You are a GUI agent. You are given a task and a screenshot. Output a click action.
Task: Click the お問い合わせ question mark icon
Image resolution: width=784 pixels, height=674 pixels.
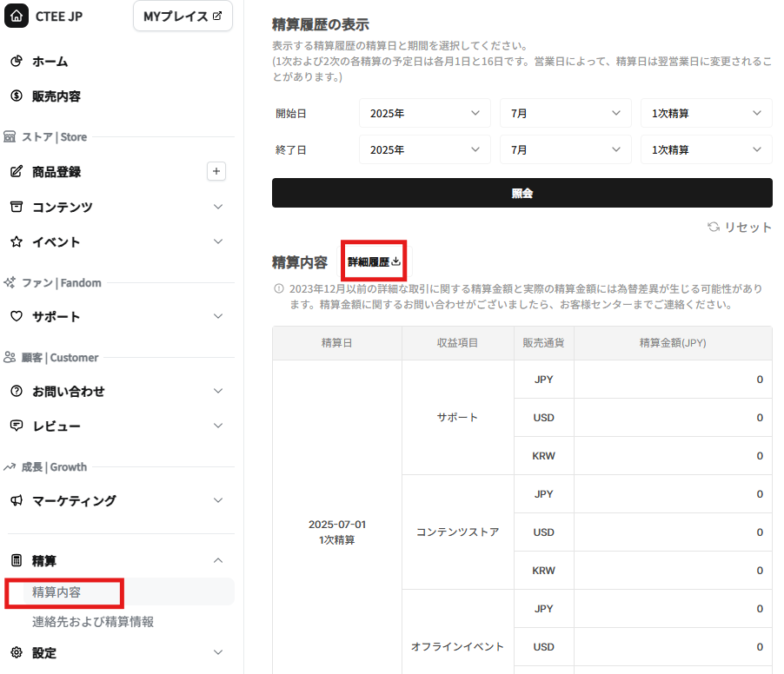pos(17,392)
